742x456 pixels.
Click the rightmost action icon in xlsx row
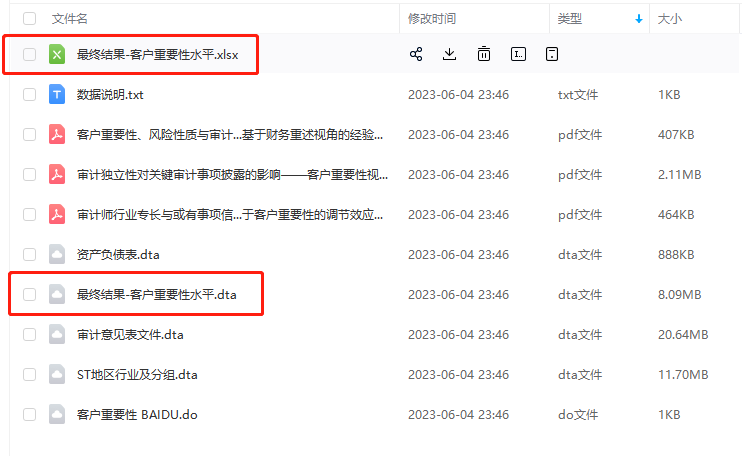(552, 54)
